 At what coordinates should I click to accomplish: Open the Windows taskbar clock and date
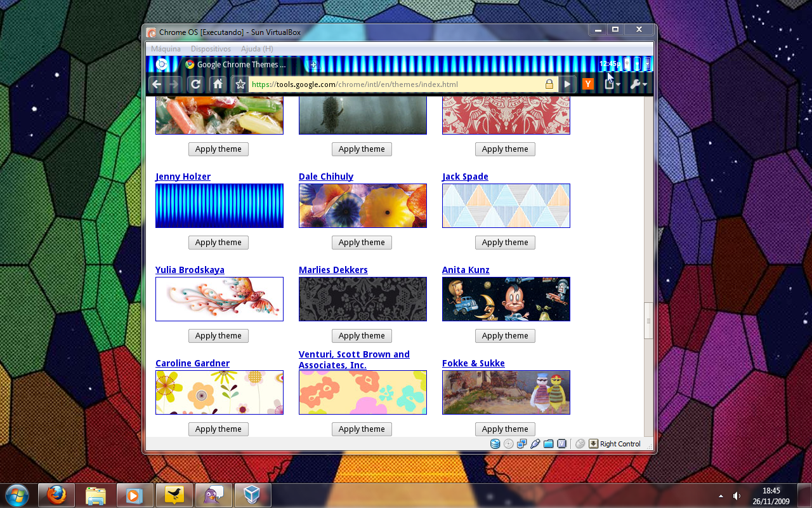pyautogui.click(x=771, y=495)
